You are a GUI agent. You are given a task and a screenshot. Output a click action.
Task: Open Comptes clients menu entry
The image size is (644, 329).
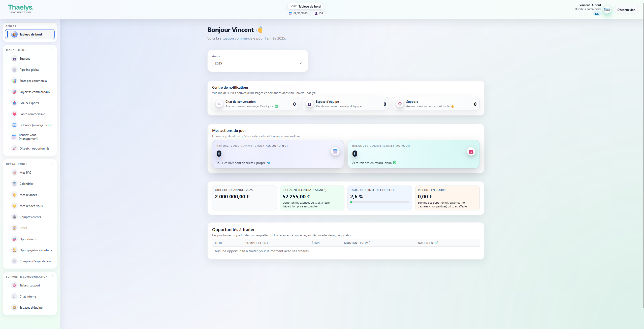click(30, 217)
